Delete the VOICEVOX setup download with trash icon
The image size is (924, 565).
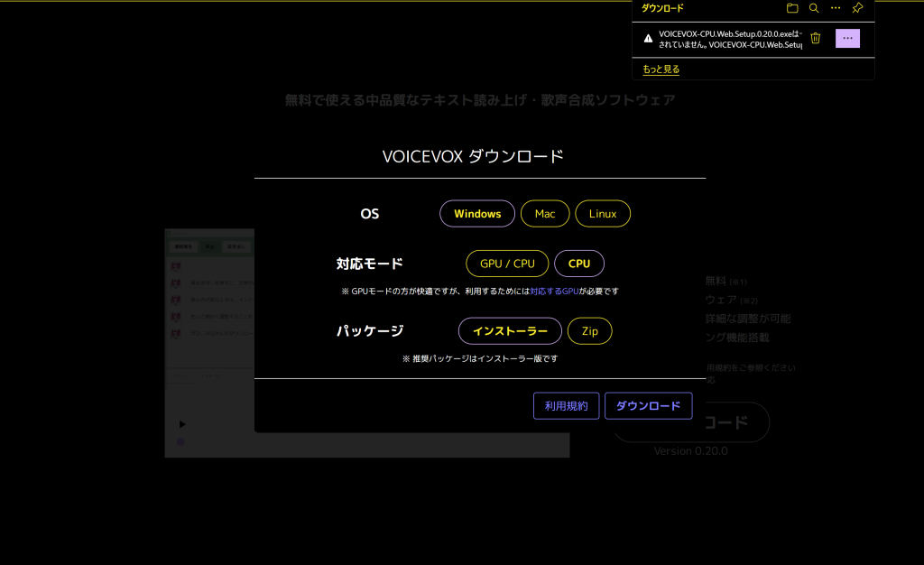coord(816,38)
